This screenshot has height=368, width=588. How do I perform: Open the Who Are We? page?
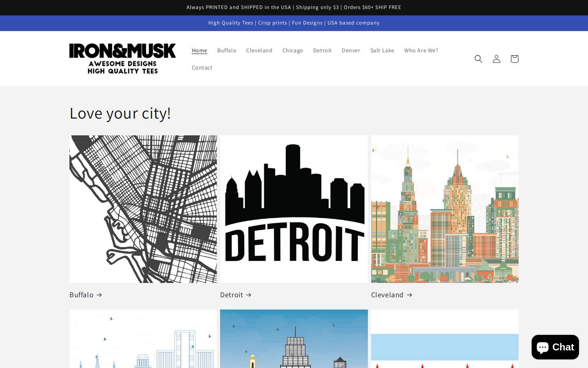tap(421, 50)
